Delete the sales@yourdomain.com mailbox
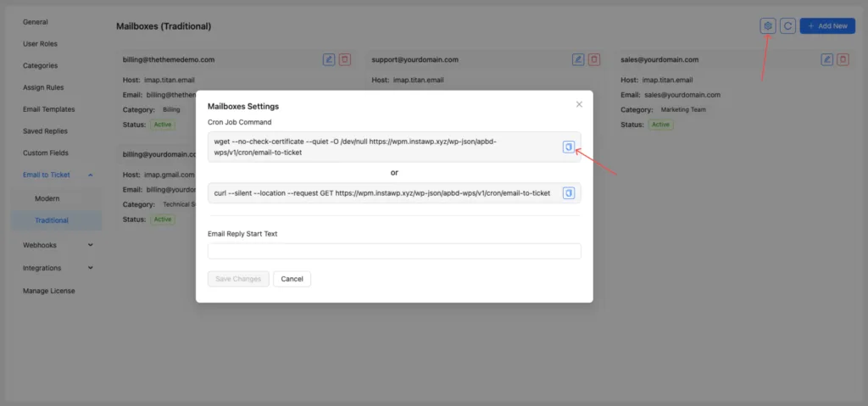 point(843,59)
